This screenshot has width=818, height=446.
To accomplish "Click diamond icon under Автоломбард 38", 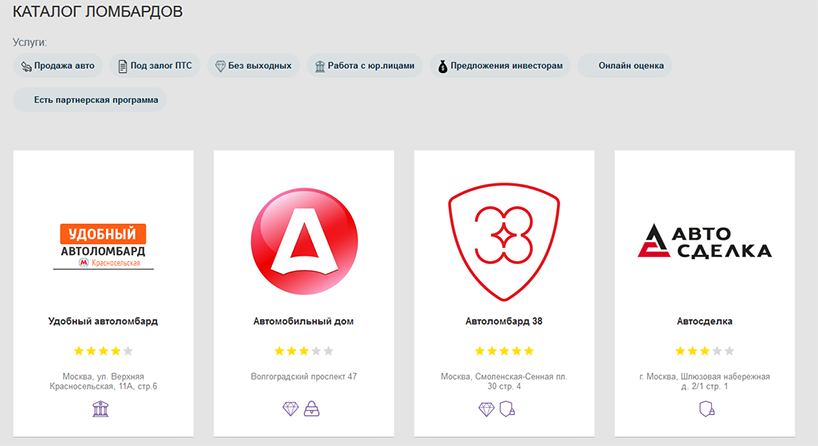I will (x=486, y=409).
